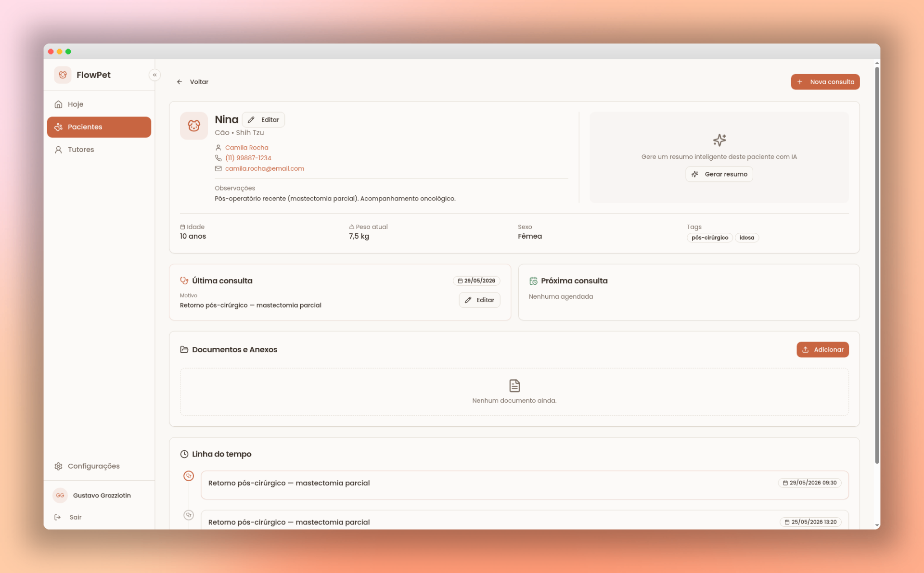Click the GG avatar circle

[60, 496]
